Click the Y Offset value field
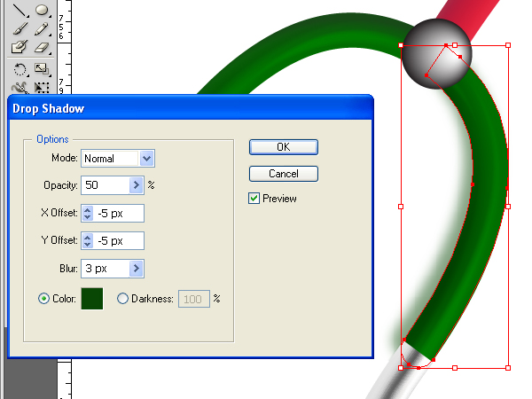Image resolution: width=532 pixels, height=399 pixels. point(118,241)
